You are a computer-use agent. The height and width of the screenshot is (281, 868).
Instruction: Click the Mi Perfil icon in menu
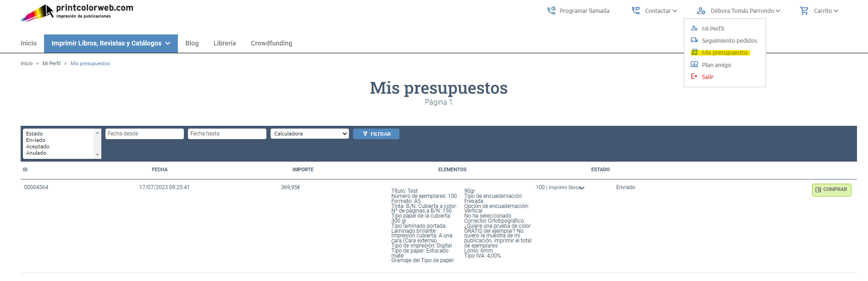point(694,28)
